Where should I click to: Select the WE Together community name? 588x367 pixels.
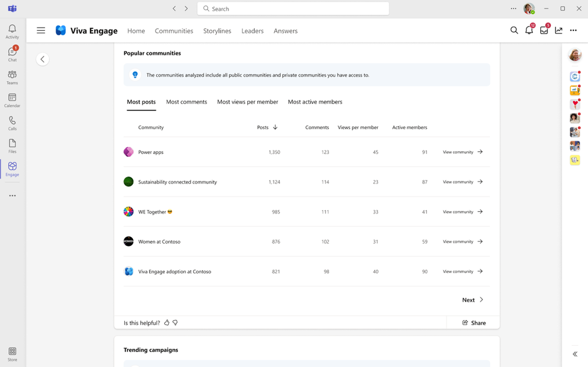(x=155, y=212)
